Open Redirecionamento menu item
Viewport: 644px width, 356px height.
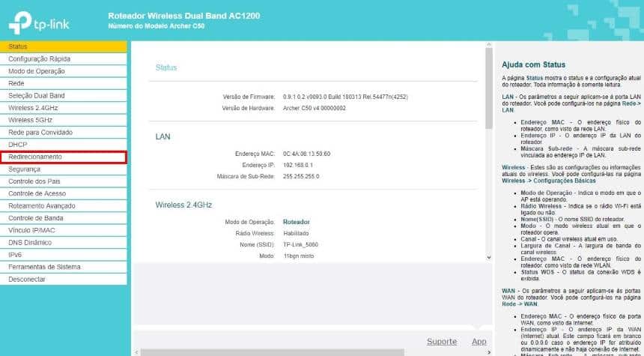[x=63, y=157]
